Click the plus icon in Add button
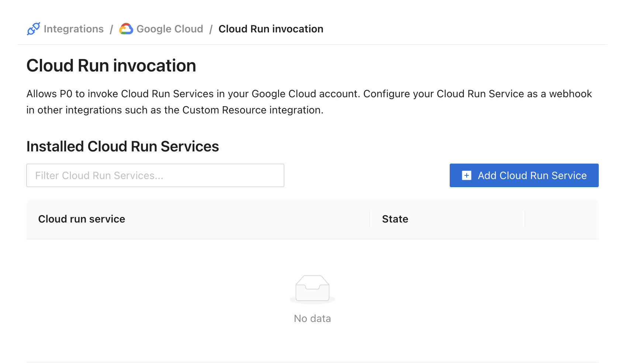This screenshot has height=364, width=643. pyautogui.click(x=466, y=175)
